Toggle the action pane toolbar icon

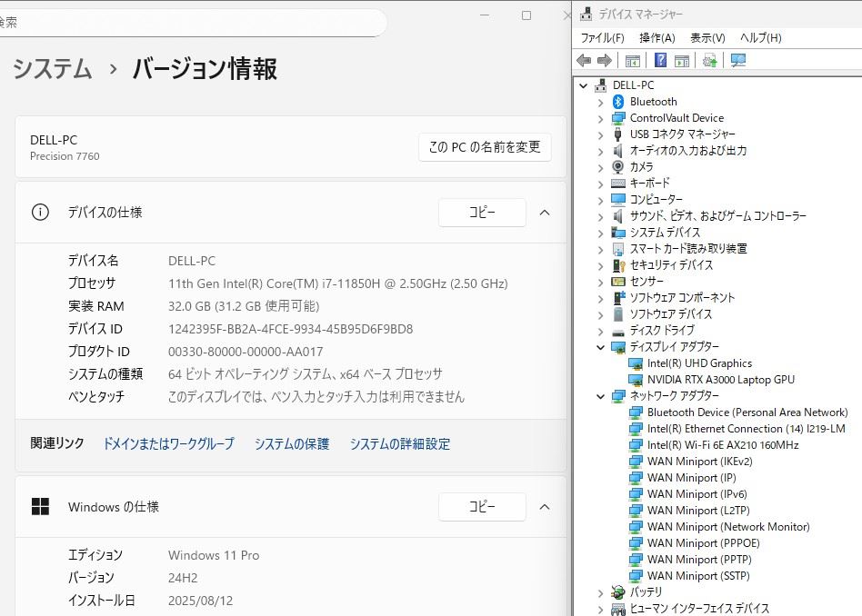[x=682, y=61]
